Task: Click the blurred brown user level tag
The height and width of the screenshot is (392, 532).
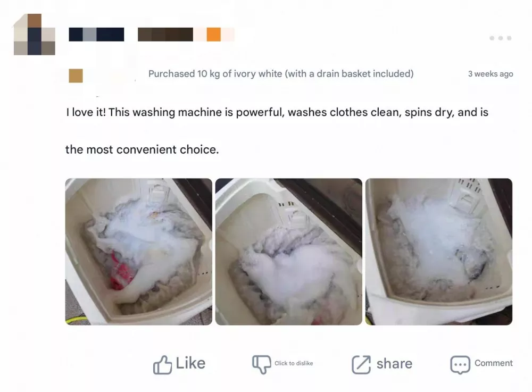Action: tap(165, 34)
